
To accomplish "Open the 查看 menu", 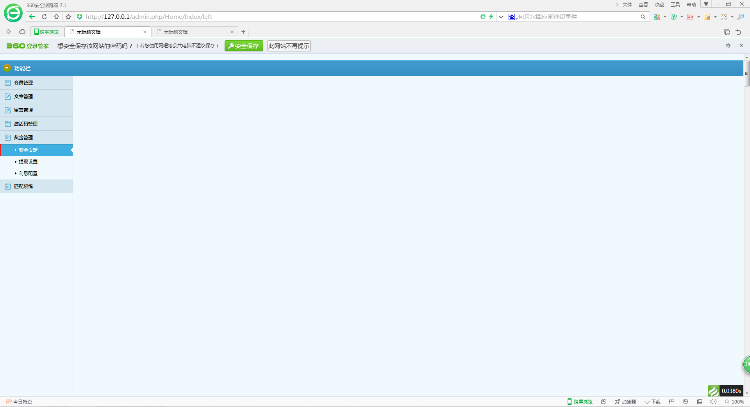I will pos(643,4).
